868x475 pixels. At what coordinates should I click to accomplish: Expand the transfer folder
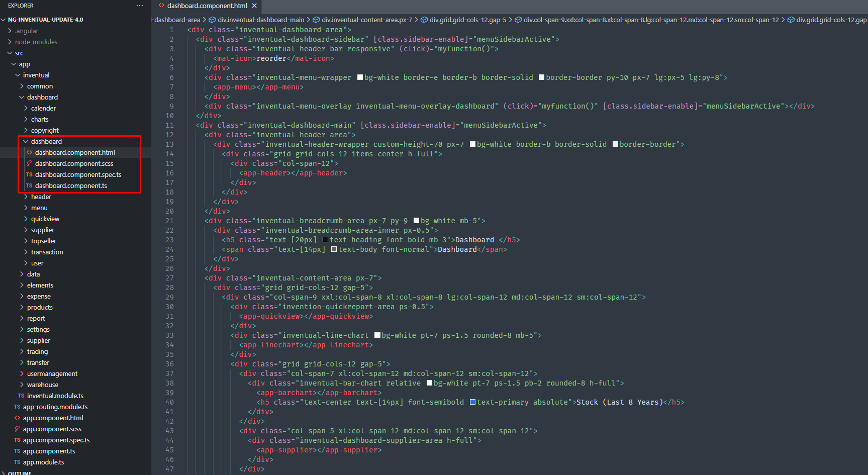pyautogui.click(x=22, y=362)
